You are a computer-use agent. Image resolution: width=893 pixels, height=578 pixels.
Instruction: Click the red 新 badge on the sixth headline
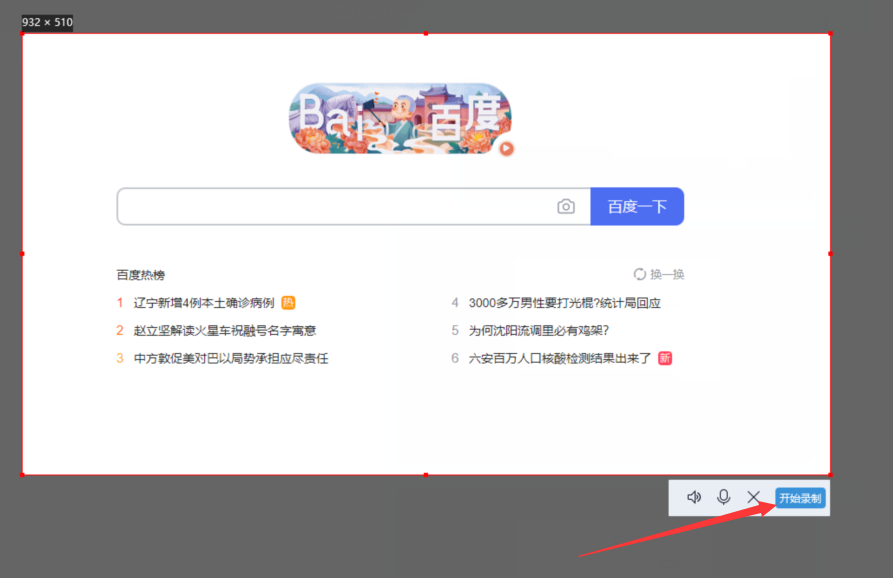point(665,358)
